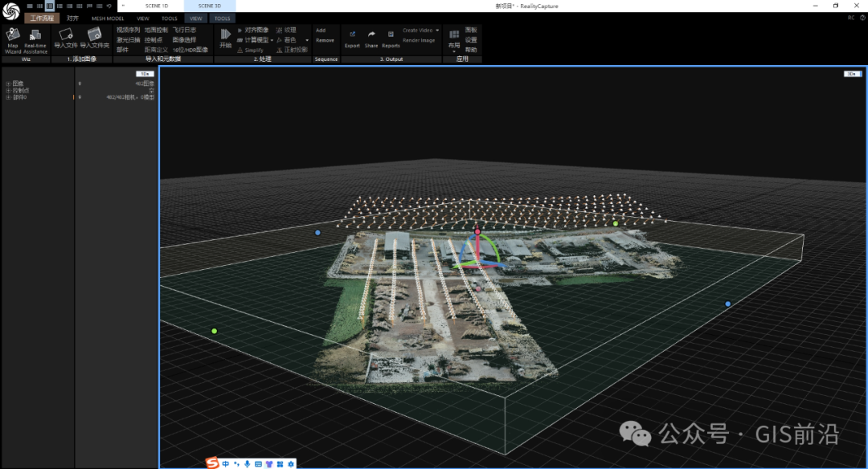Toggle punctuation mode in IME bar
The image size is (868, 469).
pos(236,464)
